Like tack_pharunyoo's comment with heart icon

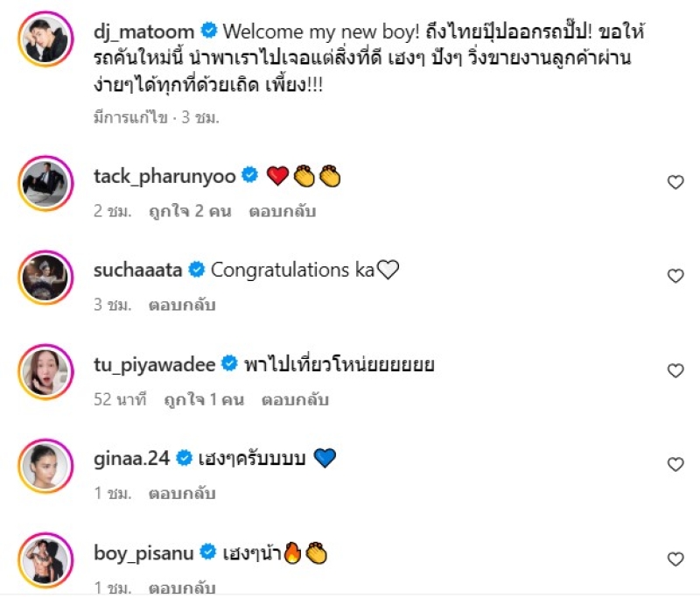675,182
